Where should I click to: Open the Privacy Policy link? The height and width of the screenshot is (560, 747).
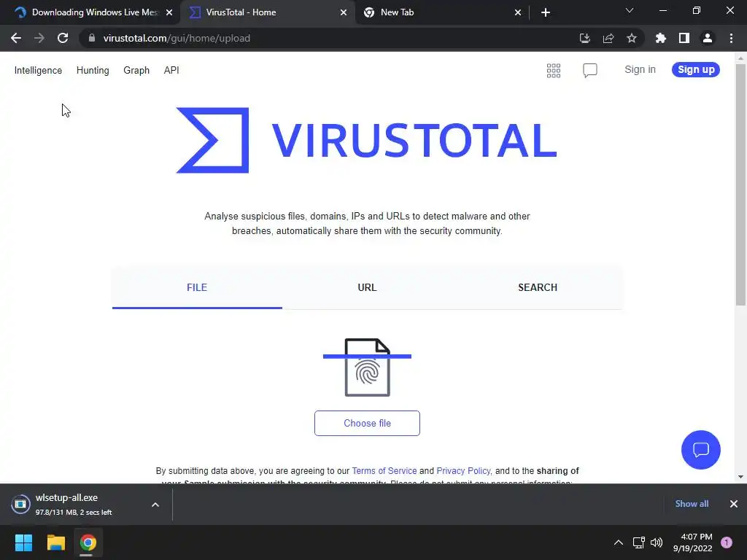[463, 471]
